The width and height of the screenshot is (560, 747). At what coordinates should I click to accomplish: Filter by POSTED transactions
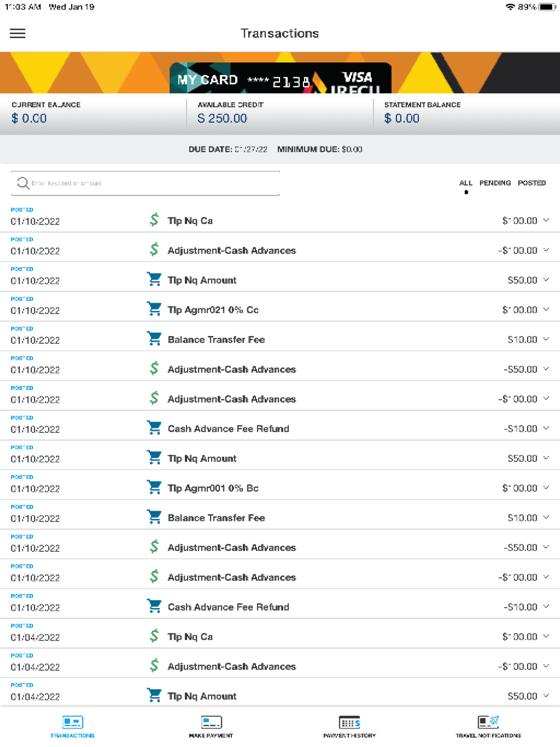click(x=531, y=183)
